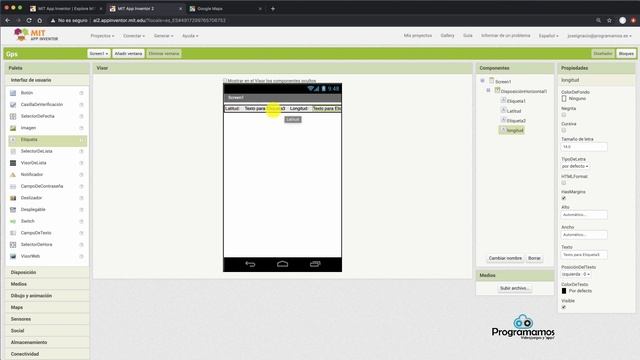Toggle the Negrita checkbox
The width and height of the screenshot is (640, 360).
(564, 115)
